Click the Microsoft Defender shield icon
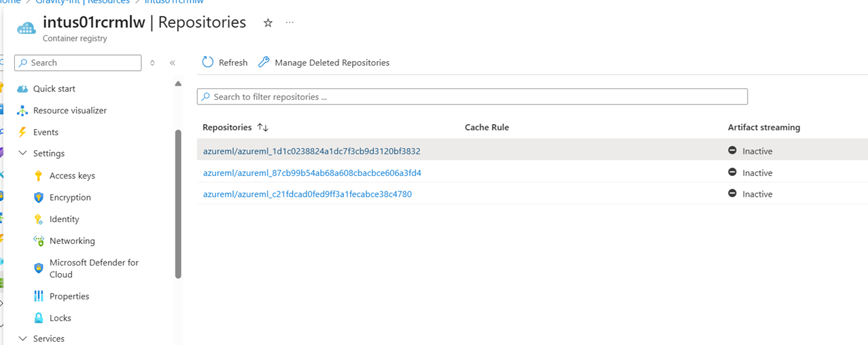 (39, 268)
